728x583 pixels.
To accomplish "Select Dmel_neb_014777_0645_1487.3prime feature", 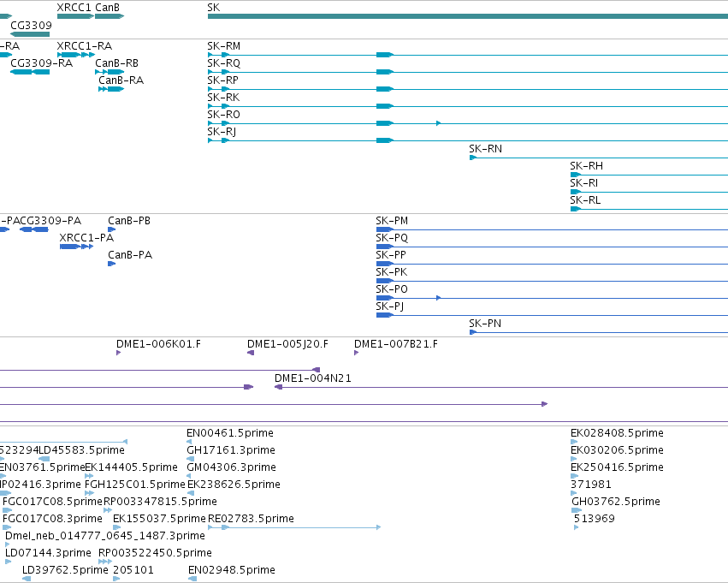I will [8, 544].
